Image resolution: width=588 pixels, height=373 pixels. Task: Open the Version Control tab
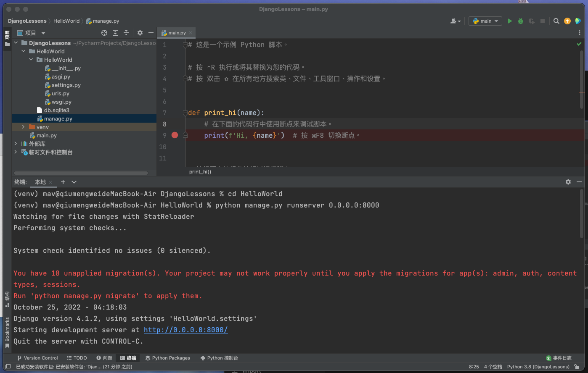click(37, 358)
